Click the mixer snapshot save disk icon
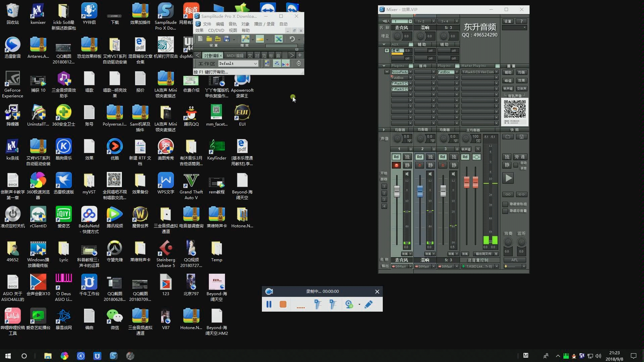Image resolution: width=644 pixels, height=362 pixels. (521, 137)
